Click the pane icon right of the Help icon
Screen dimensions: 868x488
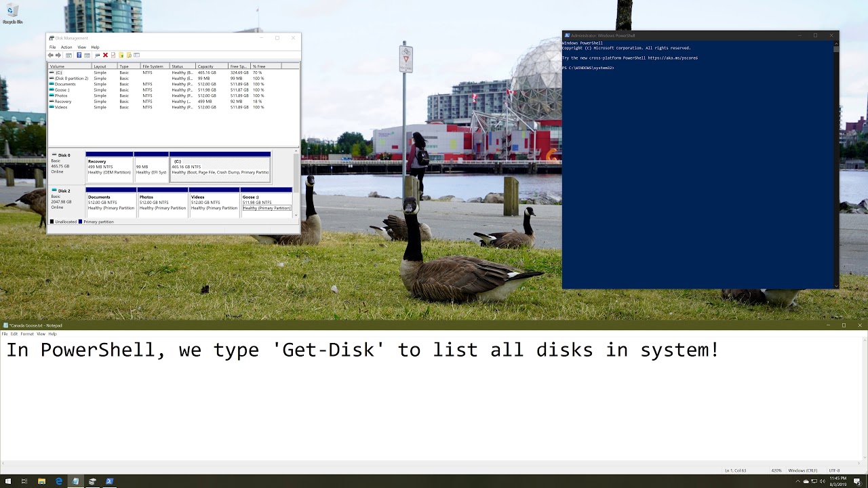point(87,55)
